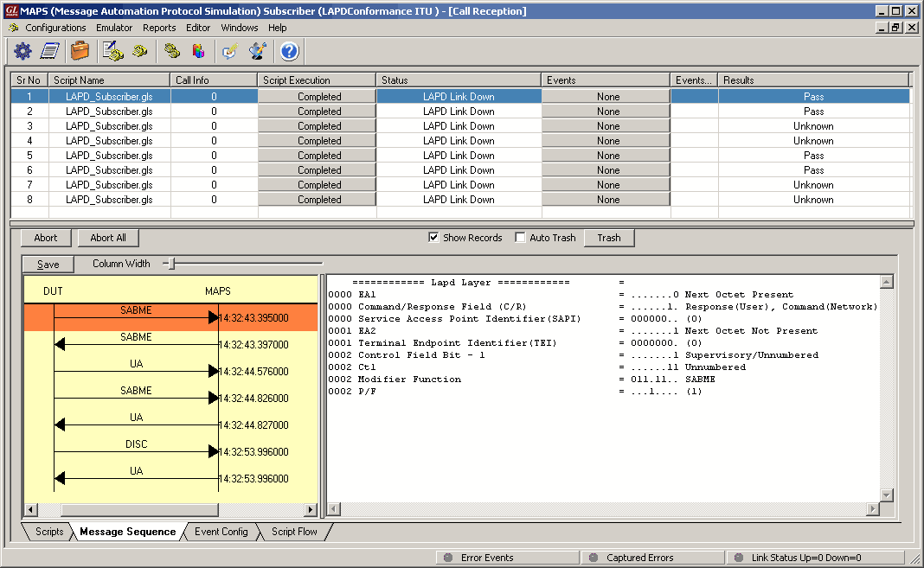This screenshot has height=568, width=924.
Task: Click the None events button in row 5
Action: click(x=606, y=156)
